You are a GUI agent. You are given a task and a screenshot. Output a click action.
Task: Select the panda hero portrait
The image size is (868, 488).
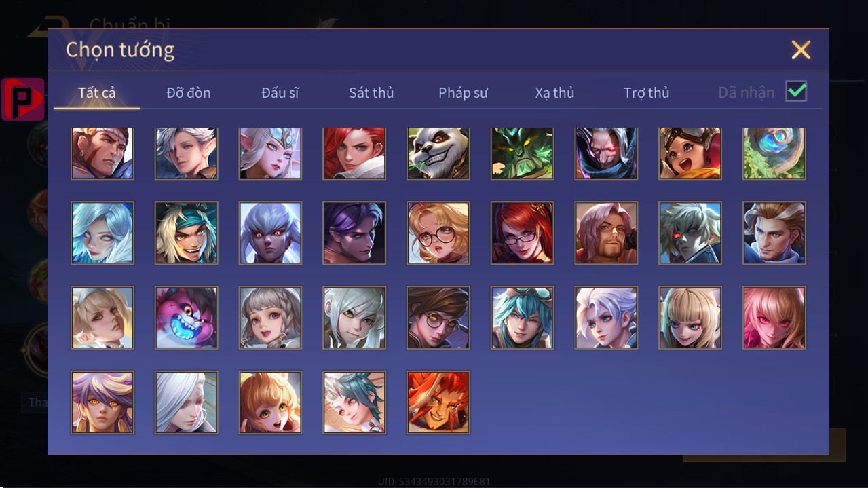click(x=438, y=153)
